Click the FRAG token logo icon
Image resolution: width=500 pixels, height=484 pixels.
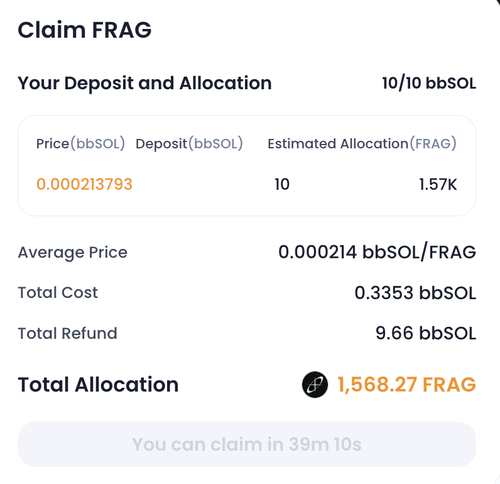click(x=315, y=385)
